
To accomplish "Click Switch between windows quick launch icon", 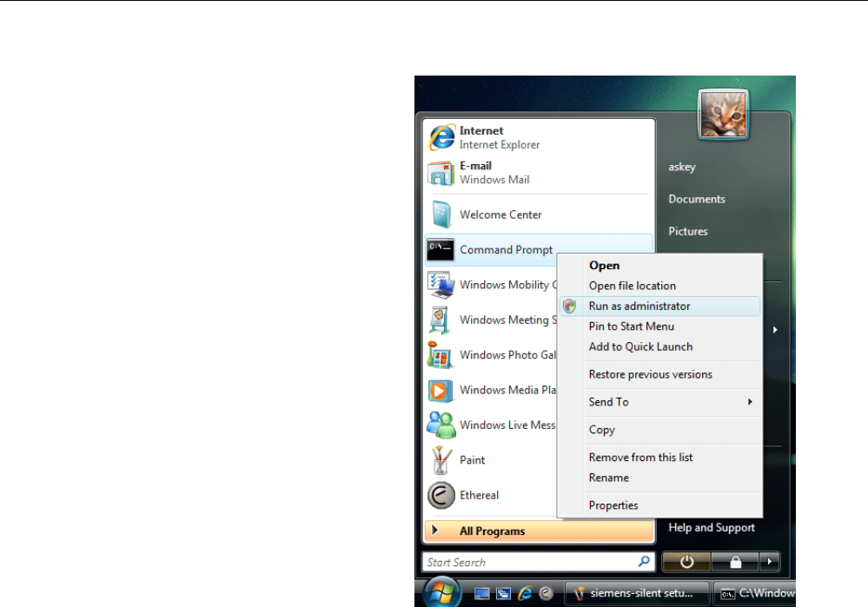I will (x=503, y=594).
